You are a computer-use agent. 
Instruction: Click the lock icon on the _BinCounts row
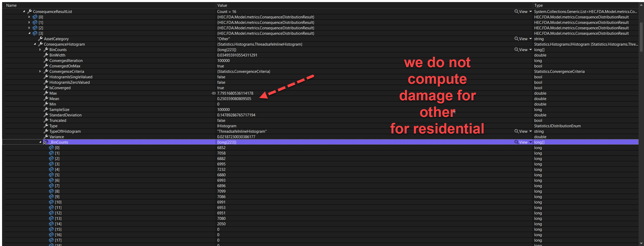(45, 143)
